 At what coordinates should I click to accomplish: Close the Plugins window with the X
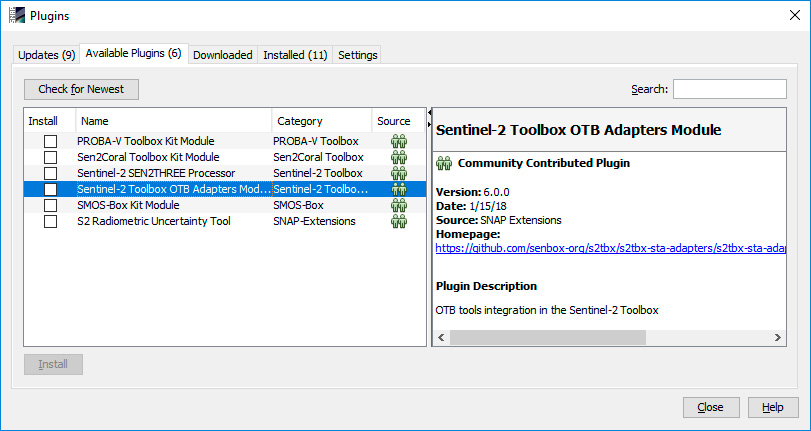795,16
